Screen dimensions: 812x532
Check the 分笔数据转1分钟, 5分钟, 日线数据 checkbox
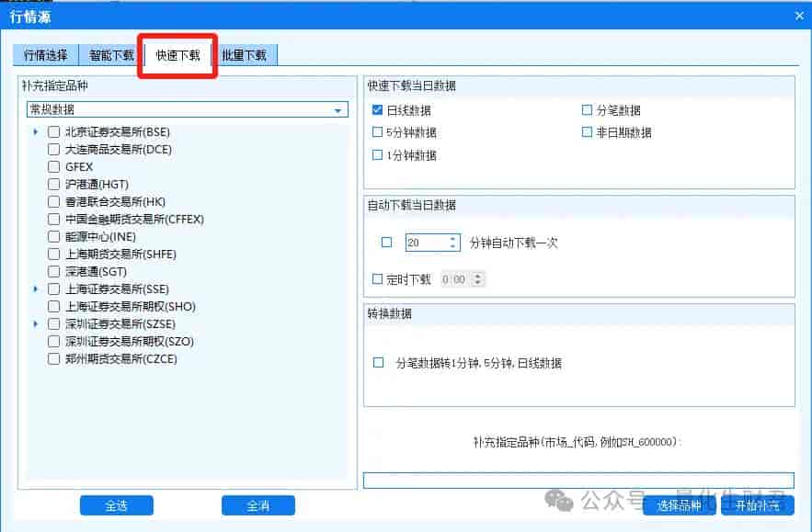pos(379,362)
